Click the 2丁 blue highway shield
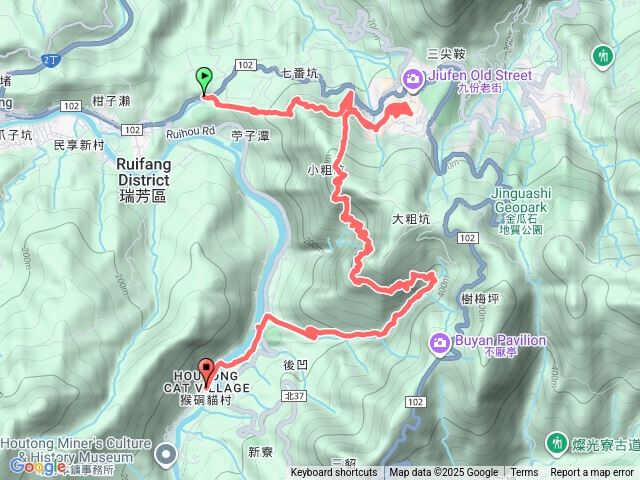 click(x=51, y=60)
